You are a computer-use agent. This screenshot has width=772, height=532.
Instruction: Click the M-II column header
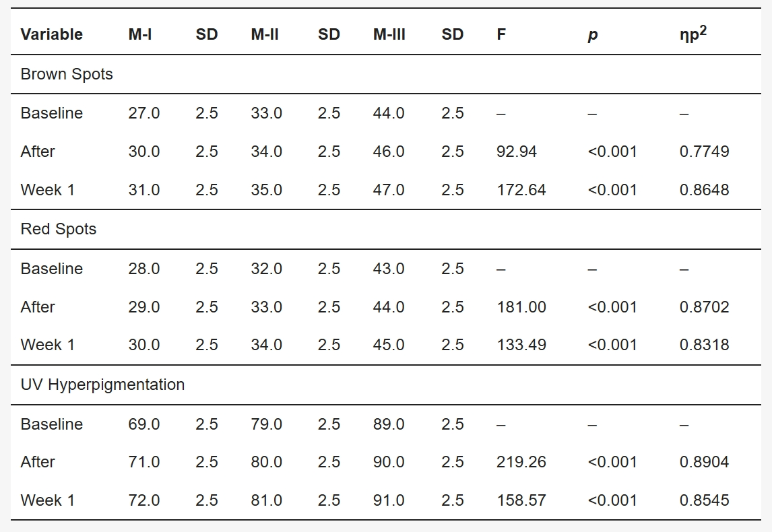[264, 34]
